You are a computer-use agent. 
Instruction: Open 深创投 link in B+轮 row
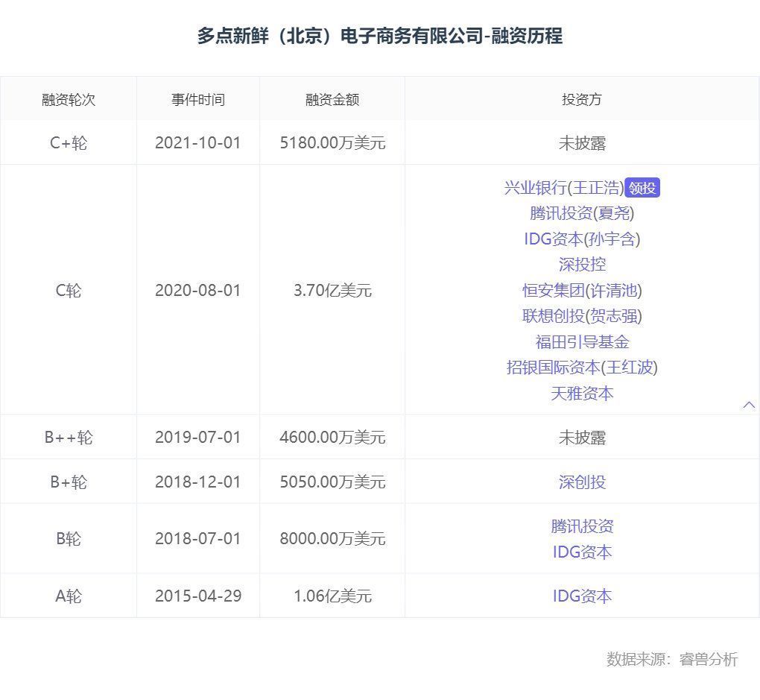pos(582,482)
